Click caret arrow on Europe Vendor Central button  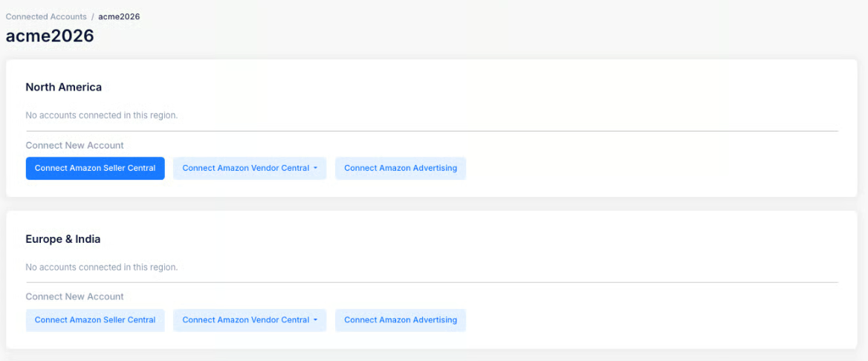point(315,320)
